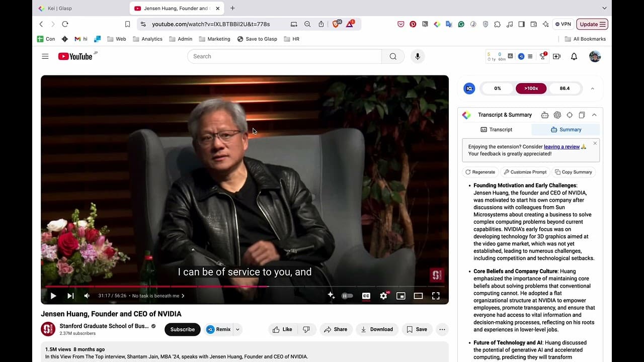644x362 pixels.
Task: Open Brave Shields lion icon
Action: click(x=336, y=24)
